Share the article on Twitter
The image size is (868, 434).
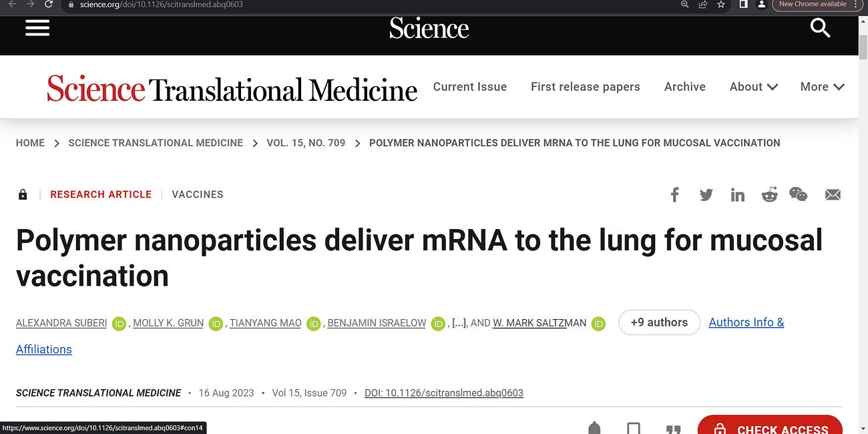[706, 194]
